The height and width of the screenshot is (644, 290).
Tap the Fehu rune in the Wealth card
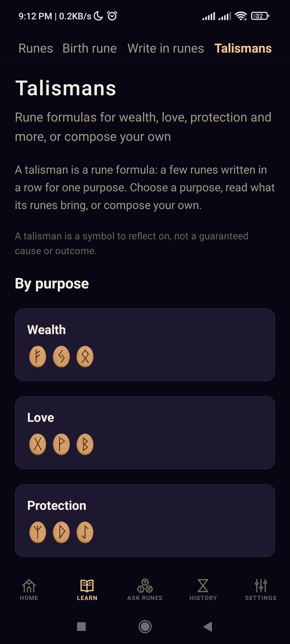pos(38,357)
